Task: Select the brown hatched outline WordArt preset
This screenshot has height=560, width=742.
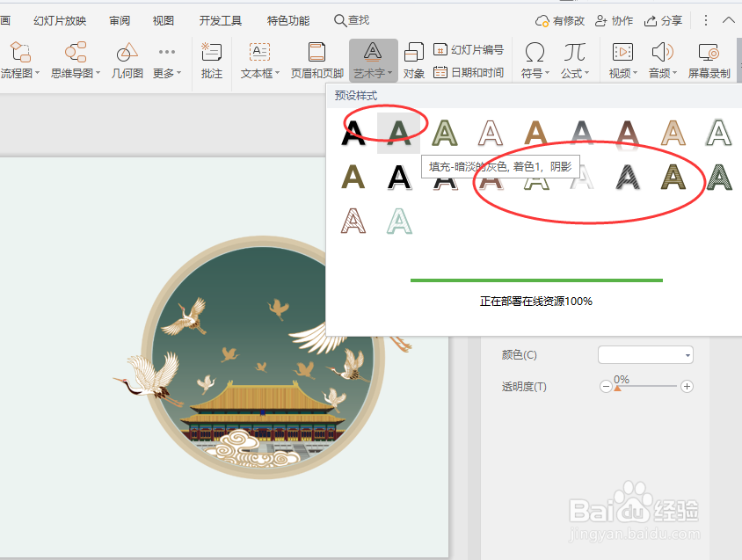Action: [x=353, y=221]
